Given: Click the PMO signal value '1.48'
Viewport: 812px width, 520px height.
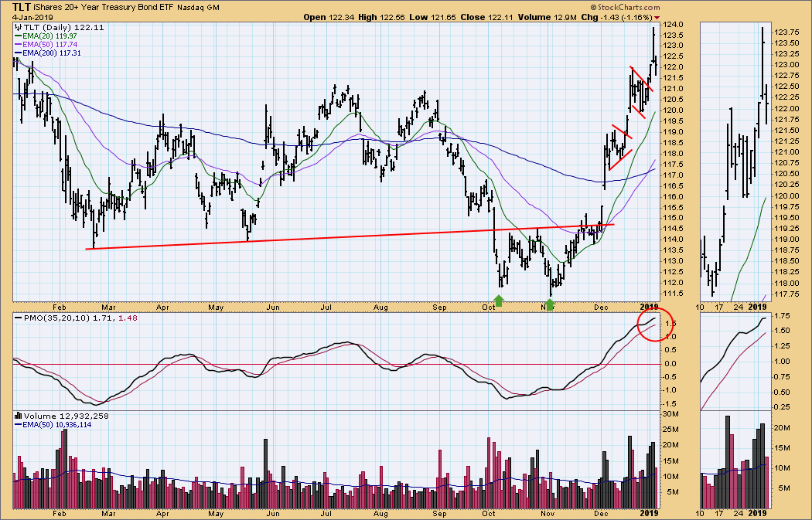Looking at the screenshot, I should click(128, 318).
